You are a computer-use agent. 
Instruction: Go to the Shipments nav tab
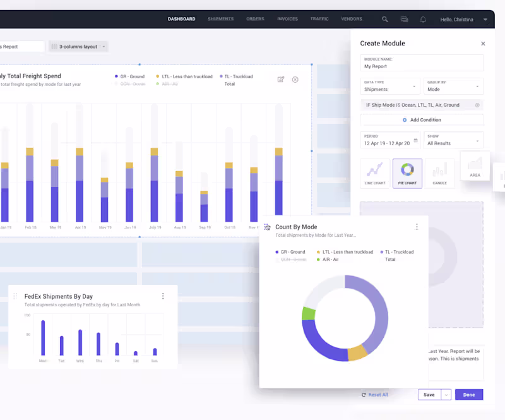220,19
